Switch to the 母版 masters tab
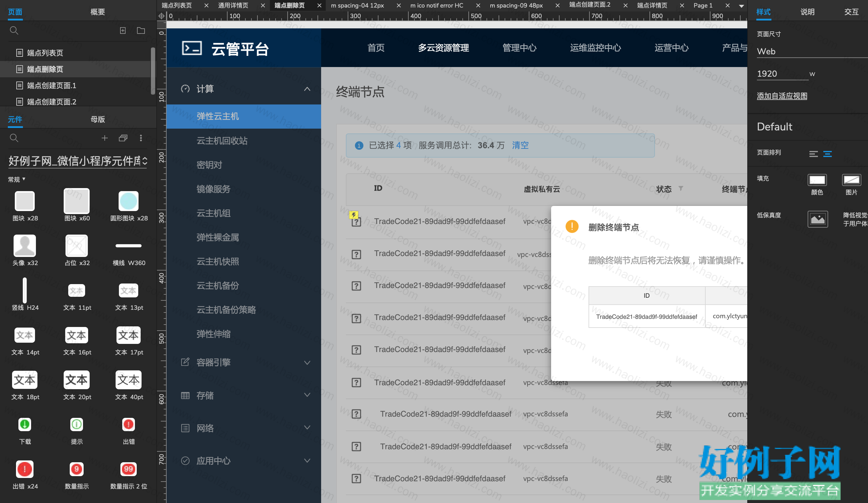 98,120
